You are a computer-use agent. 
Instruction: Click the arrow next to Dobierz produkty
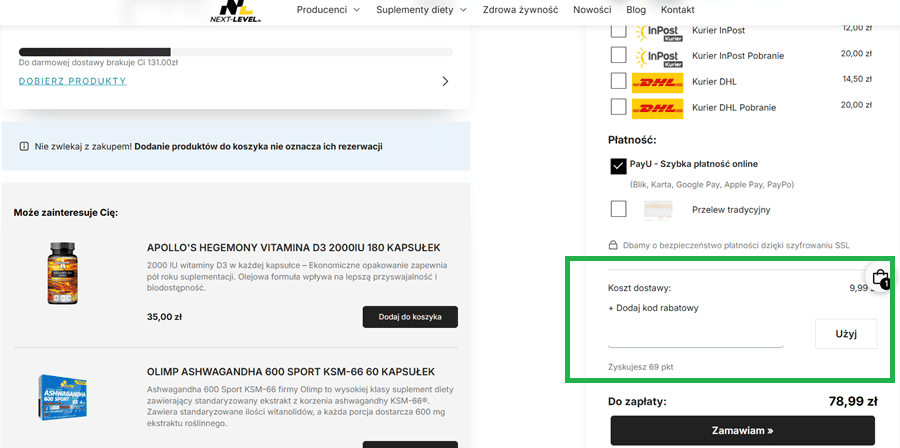445,81
